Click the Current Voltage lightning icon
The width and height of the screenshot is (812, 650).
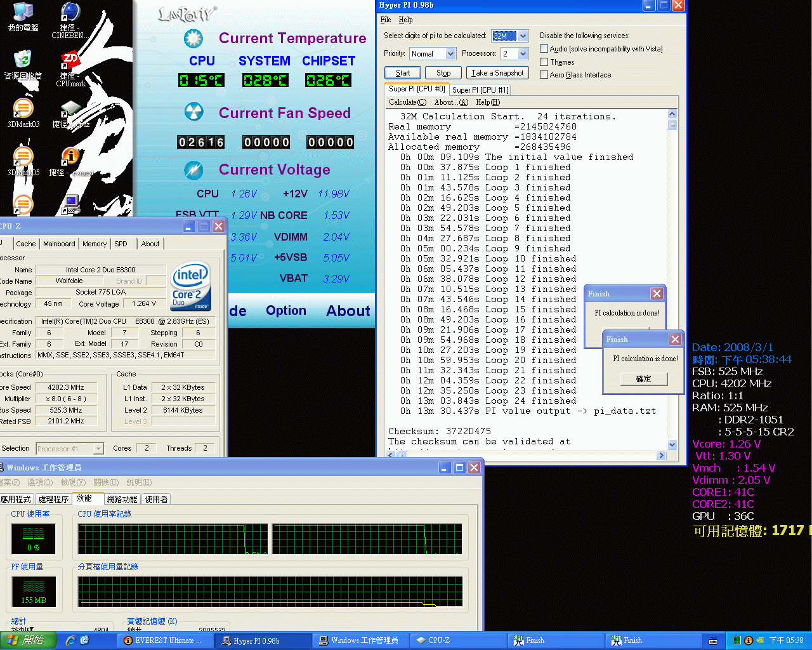pyautogui.click(x=193, y=169)
